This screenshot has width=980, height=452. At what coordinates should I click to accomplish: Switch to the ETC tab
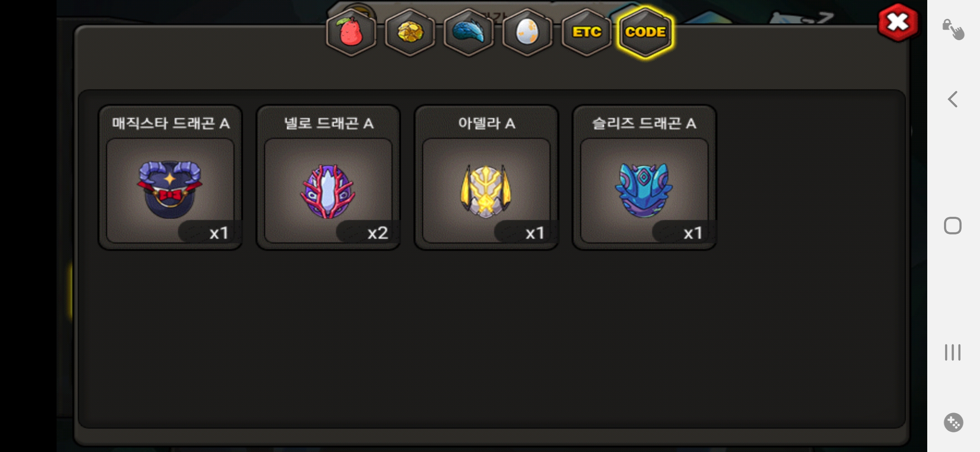[586, 32]
